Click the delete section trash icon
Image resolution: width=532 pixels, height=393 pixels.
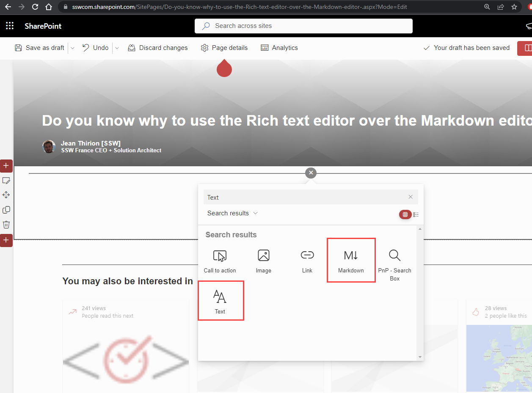(x=6, y=225)
